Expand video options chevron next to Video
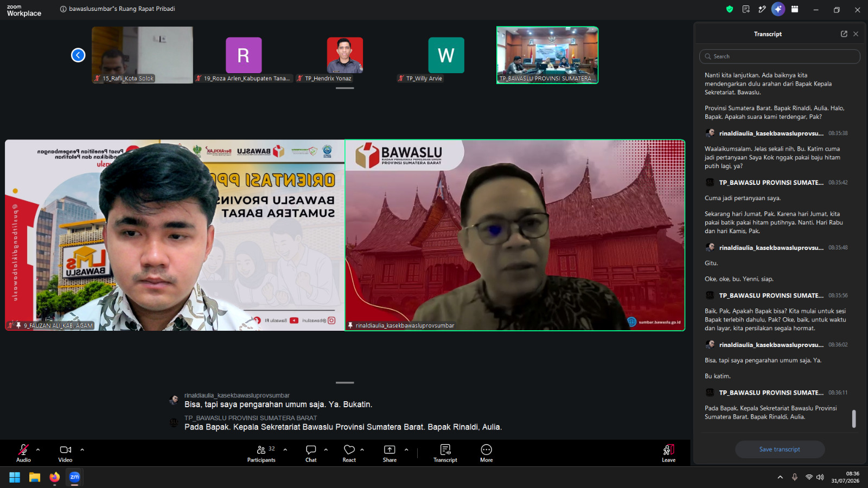This screenshot has height=488, width=868. 82,450
